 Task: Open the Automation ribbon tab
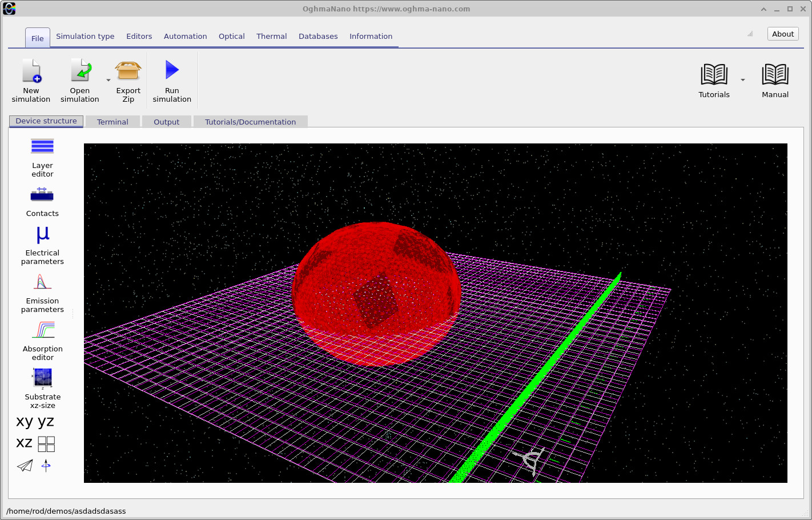point(186,36)
